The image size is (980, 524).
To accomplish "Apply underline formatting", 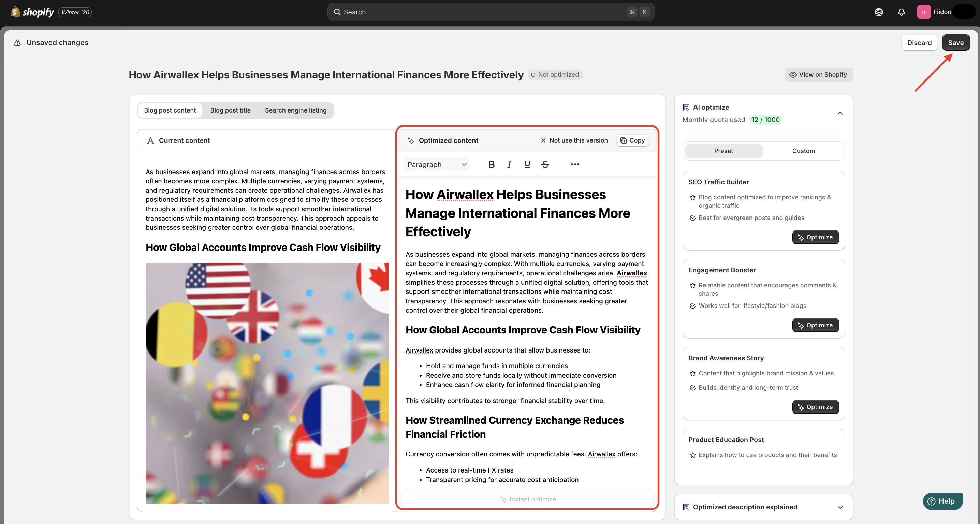I will click(527, 164).
